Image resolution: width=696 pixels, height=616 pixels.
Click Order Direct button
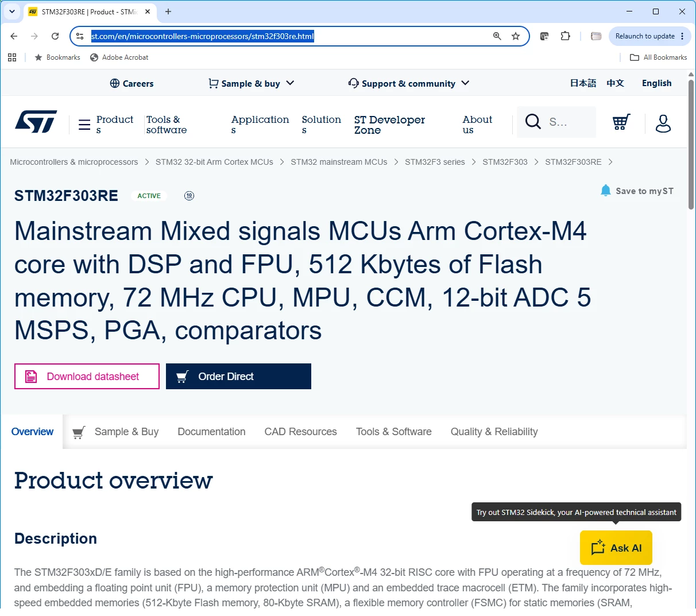pyautogui.click(x=238, y=376)
